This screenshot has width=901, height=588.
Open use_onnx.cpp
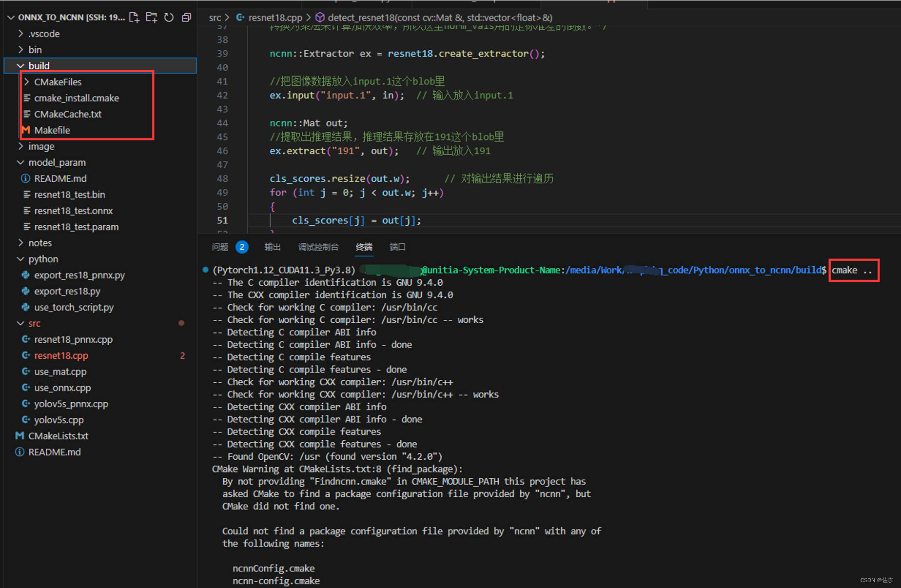62,388
